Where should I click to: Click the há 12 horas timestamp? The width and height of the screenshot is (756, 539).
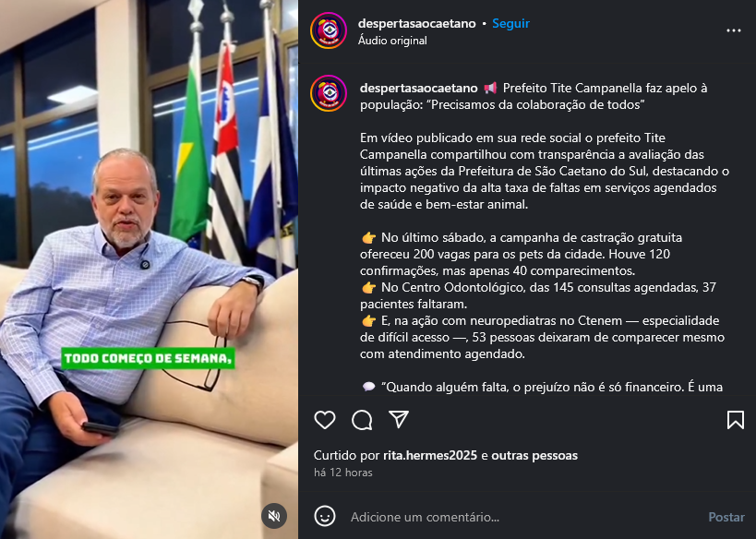coord(342,473)
